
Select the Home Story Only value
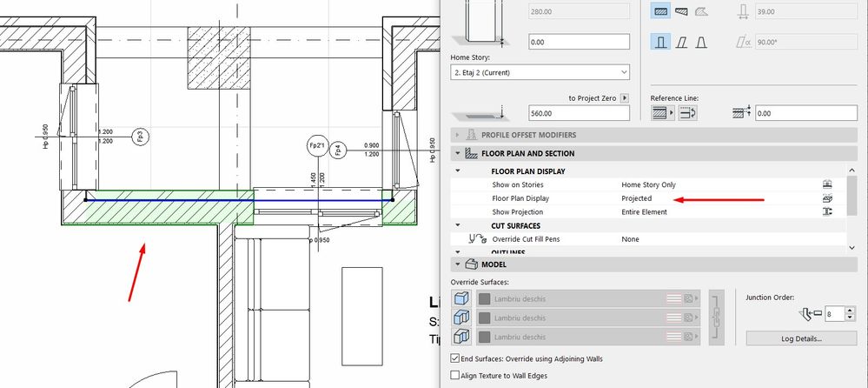click(648, 184)
